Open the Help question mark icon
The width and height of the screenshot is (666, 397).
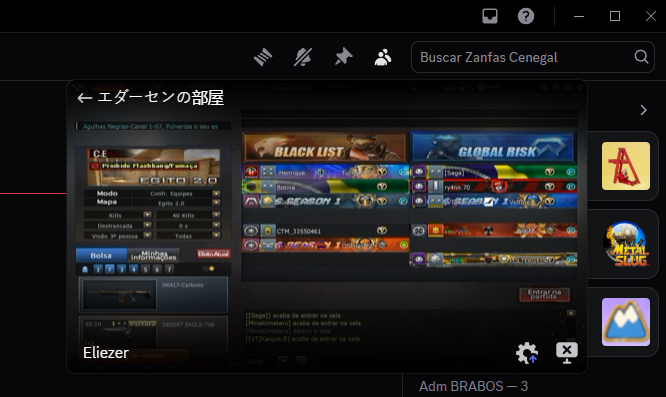click(x=526, y=16)
